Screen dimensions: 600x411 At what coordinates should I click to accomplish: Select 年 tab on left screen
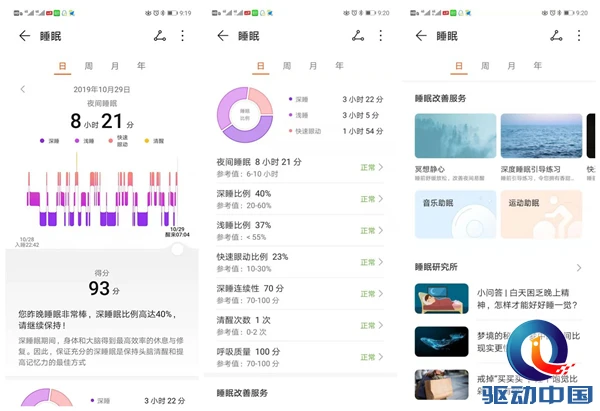[141, 66]
